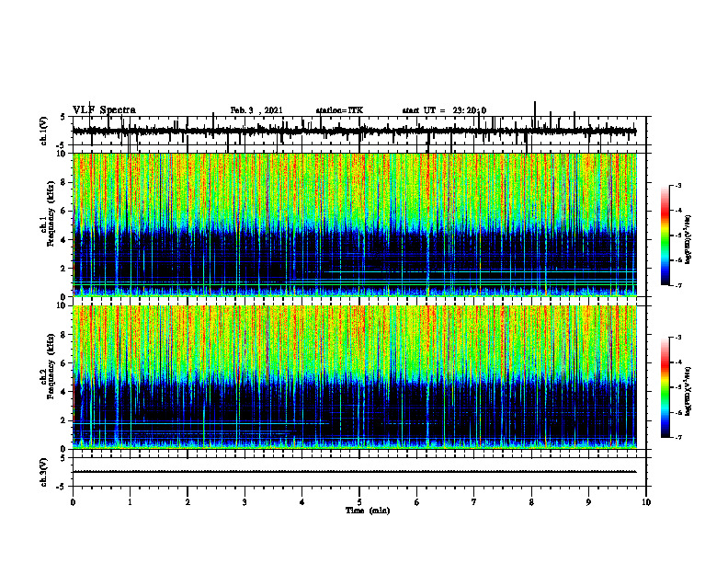Click the "-3" tick on the ch.1 colorbar

677,186
